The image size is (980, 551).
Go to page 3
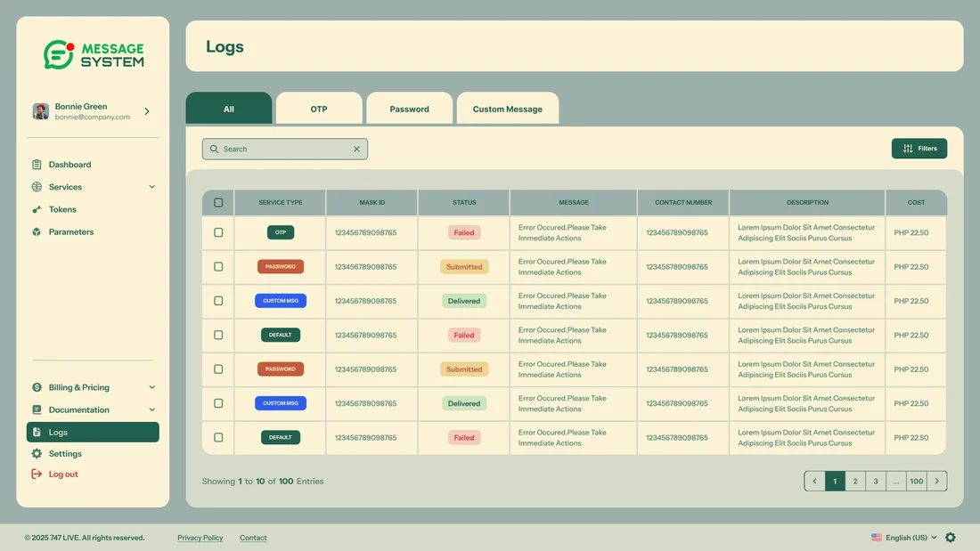click(x=876, y=481)
